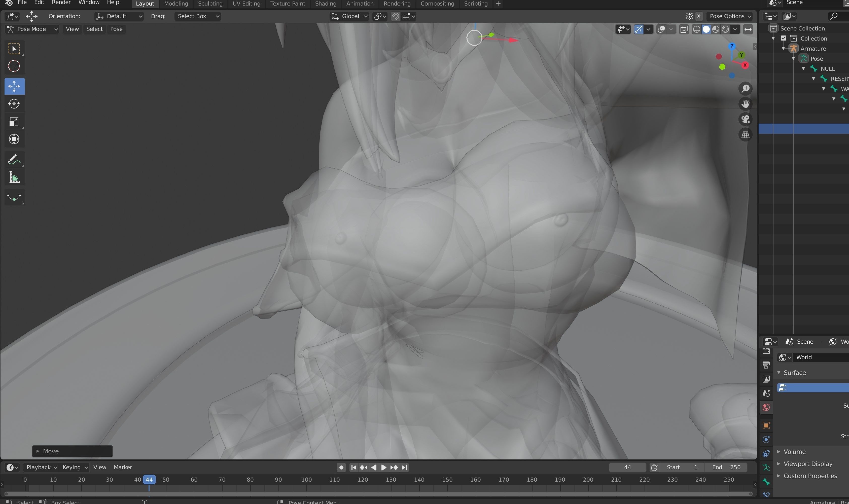Select the Scale tool

pos(14,122)
